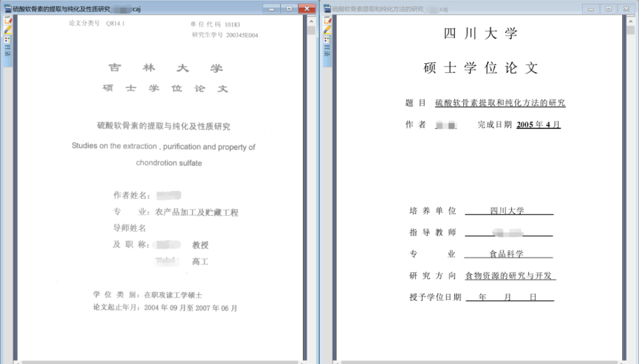This screenshot has height=364, width=639.
Task: Close the 吉林大学 thesis window
Action: (307, 8)
